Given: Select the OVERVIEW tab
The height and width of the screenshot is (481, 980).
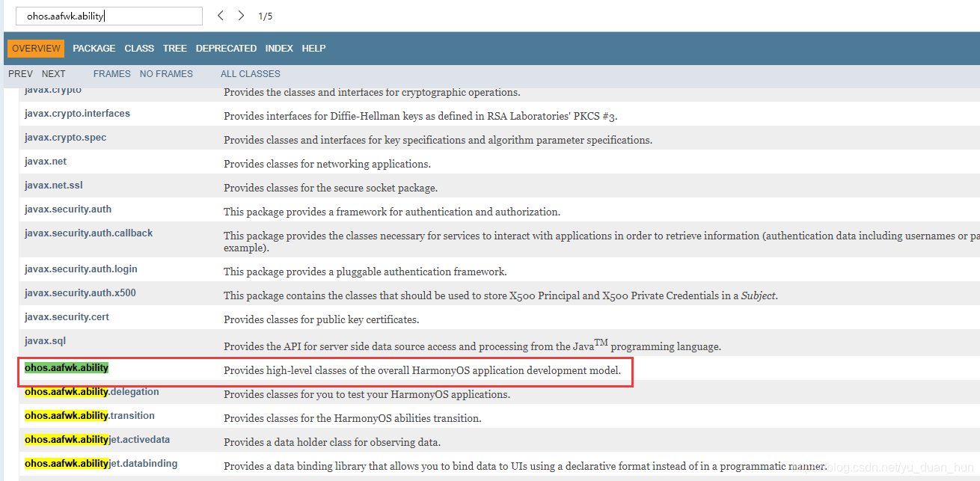Looking at the screenshot, I should (36, 49).
